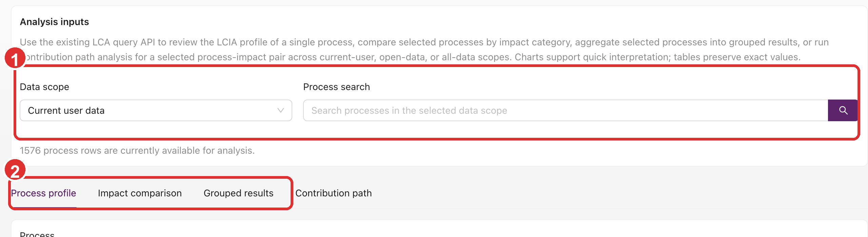The width and height of the screenshot is (868, 237).
Task: Switch to the Impact comparison tab
Action: click(x=140, y=193)
